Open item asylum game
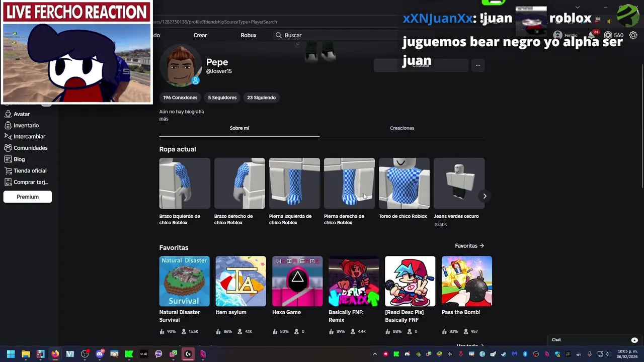The height and width of the screenshot is (362, 644). click(x=240, y=295)
